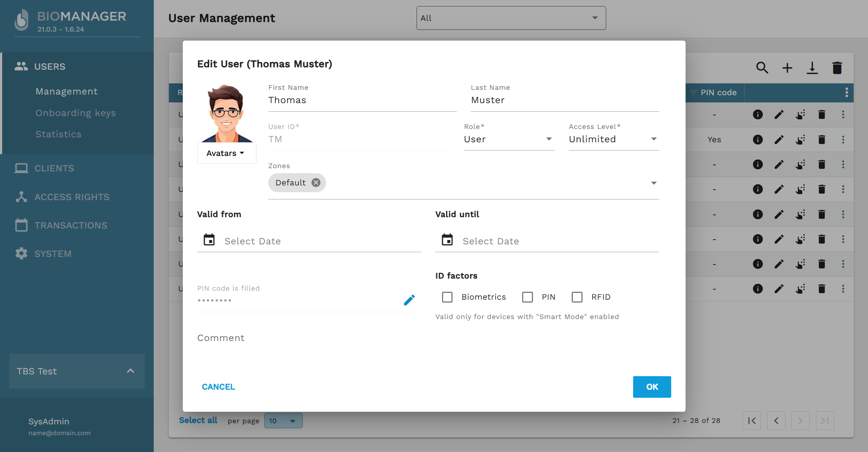This screenshot has width=868, height=452.
Task: Edit the row with PIN code Yes
Action: 779,139
